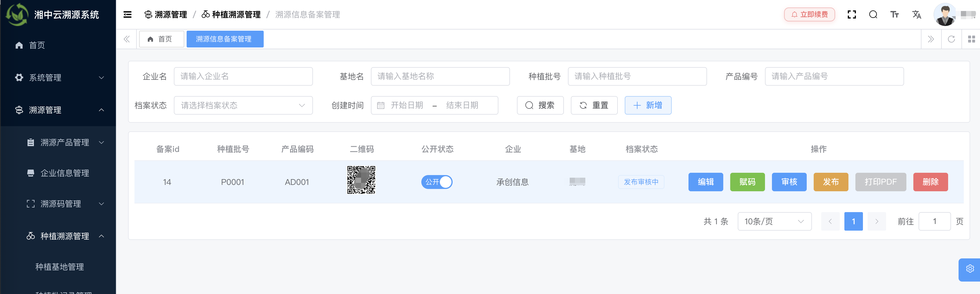
Task: Refresh the page using the reload icon
Action: click(952, 39)
